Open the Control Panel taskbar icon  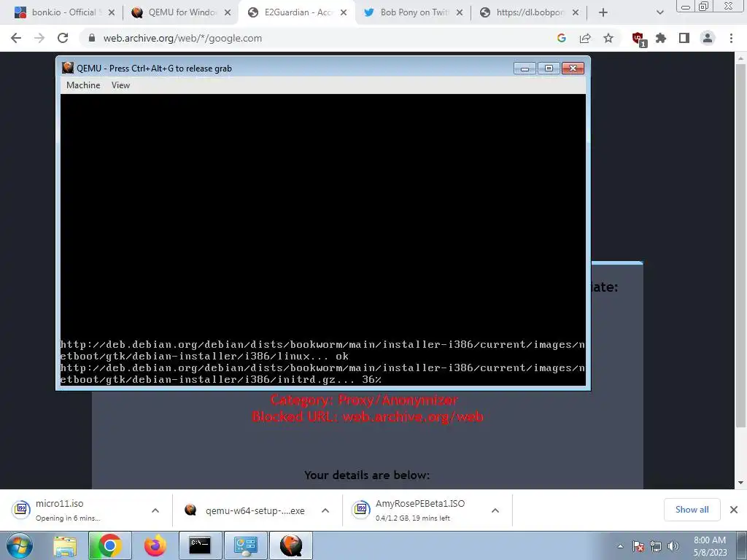(x=246, y=545)
